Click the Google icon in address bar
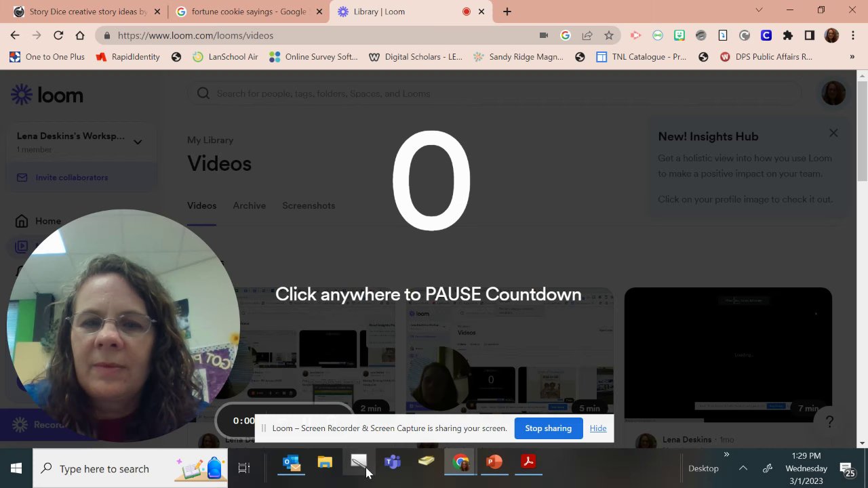Image resolution: width=868 pixels, height=488 pixels. pos(566,35)
